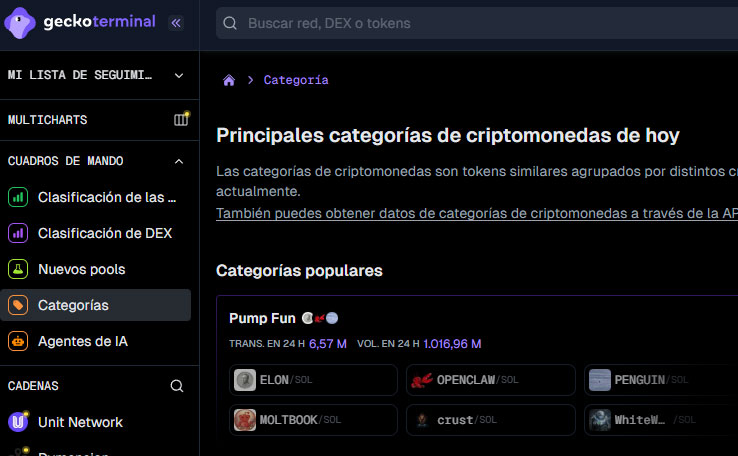
Task: Expand Mi lista de seguimiento chevron
Action: point(179,75)
